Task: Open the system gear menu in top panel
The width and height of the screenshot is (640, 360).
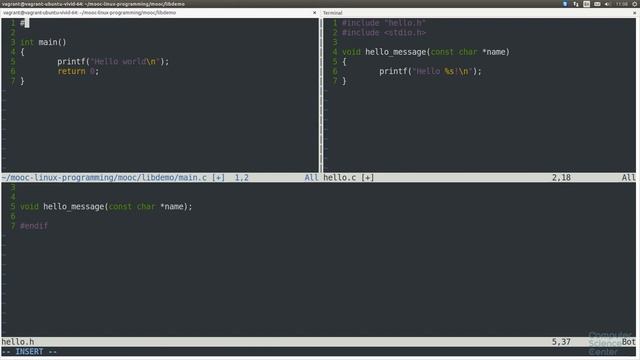Action: (x=635, y=4)
